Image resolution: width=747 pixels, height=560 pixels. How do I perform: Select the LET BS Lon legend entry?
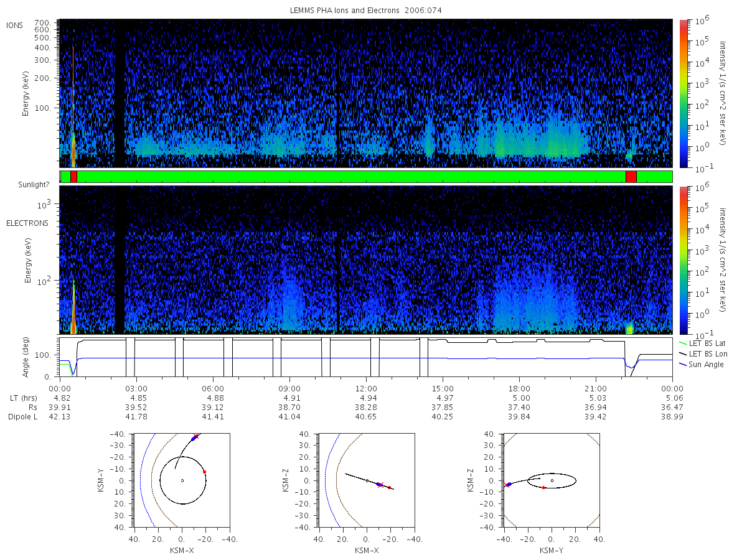pyautogui.click(x=703, y=353)
